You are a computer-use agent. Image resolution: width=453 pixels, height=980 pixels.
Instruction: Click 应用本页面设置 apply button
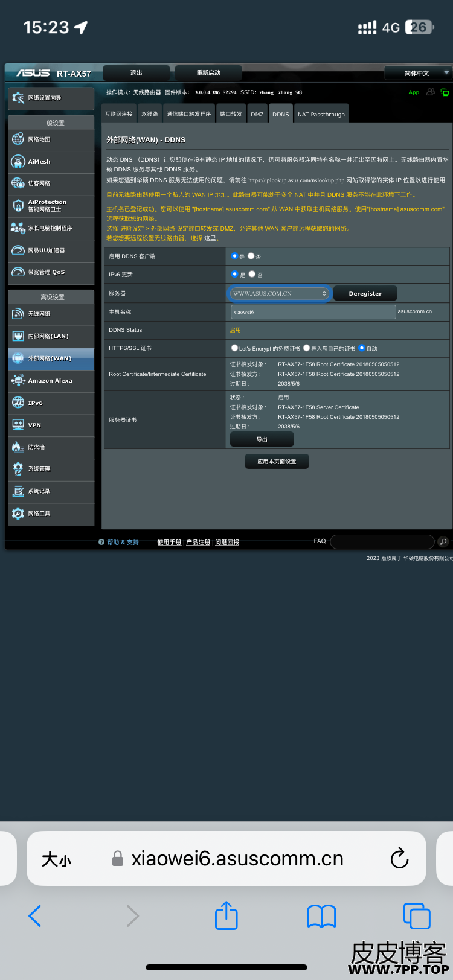[x=277, y=462]
